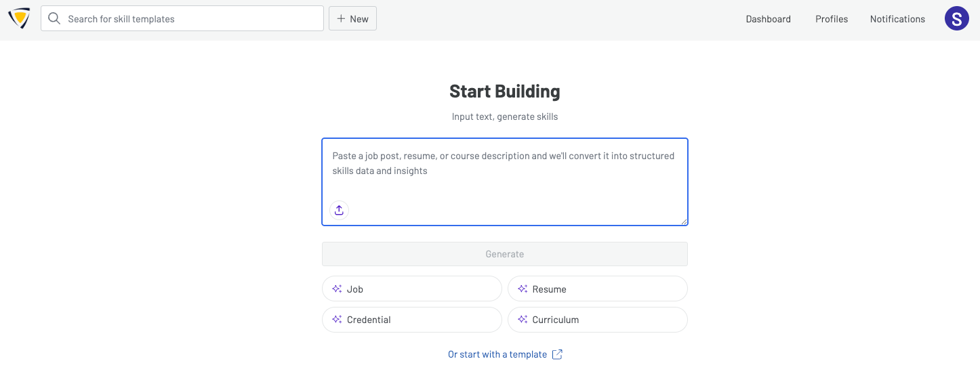Click the shield logo icon in header
Screen dimensions: 980x382
click(x=19, y=18)
